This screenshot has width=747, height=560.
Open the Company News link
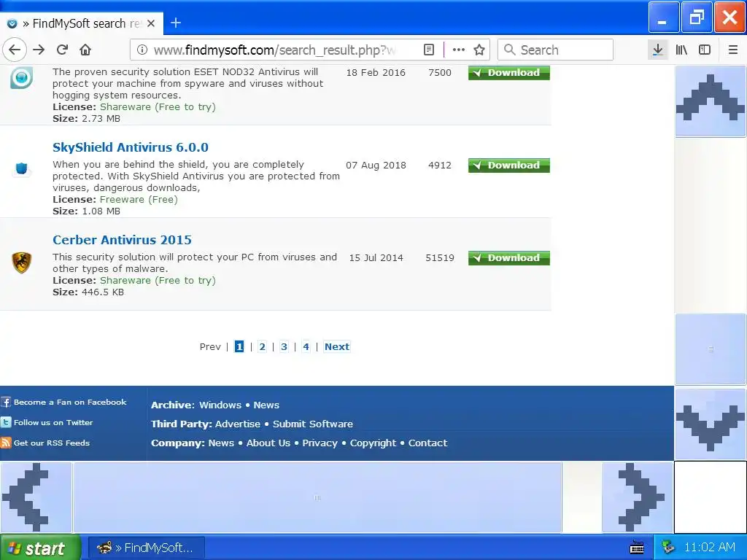pyautogui.click(x=221, y=443)
